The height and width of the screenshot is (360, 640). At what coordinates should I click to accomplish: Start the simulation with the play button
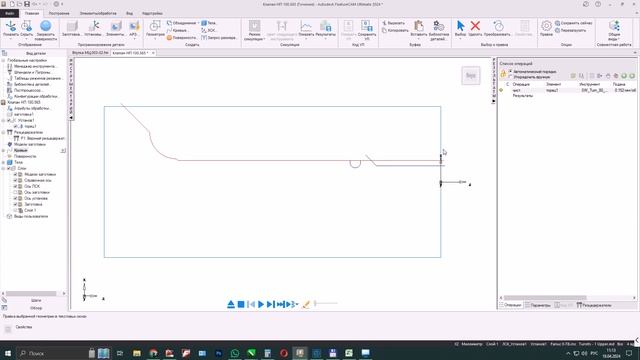coord(261,304)
